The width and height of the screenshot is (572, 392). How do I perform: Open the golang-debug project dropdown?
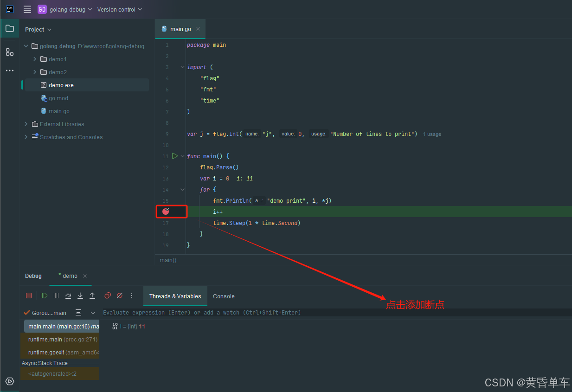[65, 9]
